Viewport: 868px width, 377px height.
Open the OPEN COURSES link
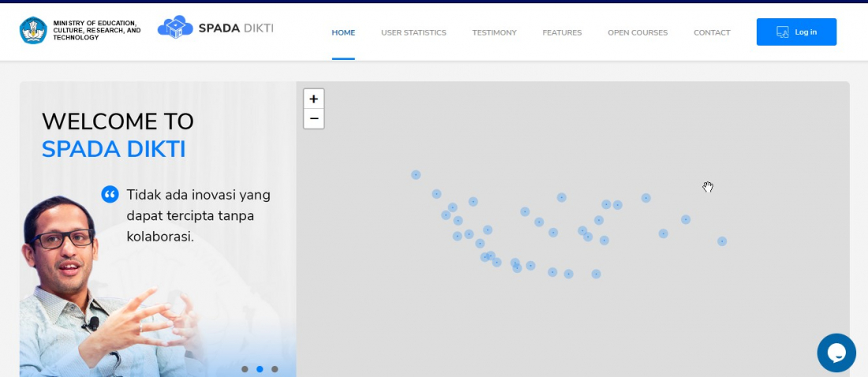click(638, 32)
